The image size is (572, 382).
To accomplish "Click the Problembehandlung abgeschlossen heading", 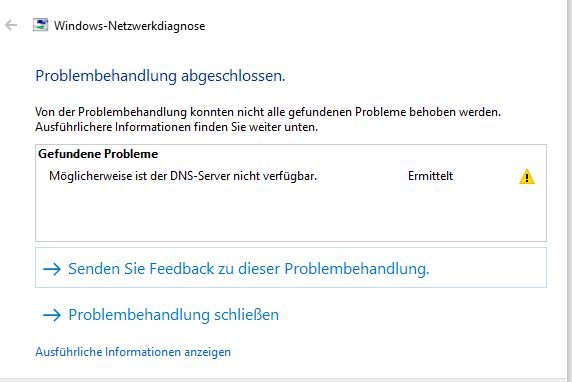I will point(160,76).
